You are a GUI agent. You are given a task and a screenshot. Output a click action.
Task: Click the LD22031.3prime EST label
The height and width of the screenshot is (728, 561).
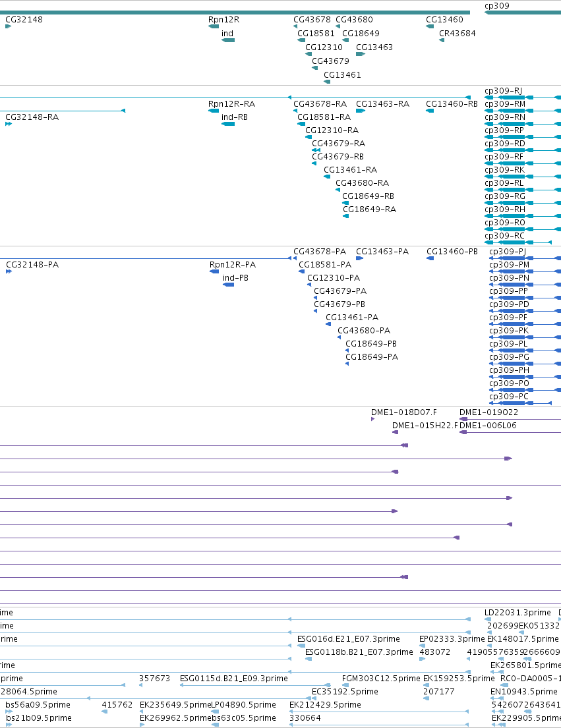517,613
